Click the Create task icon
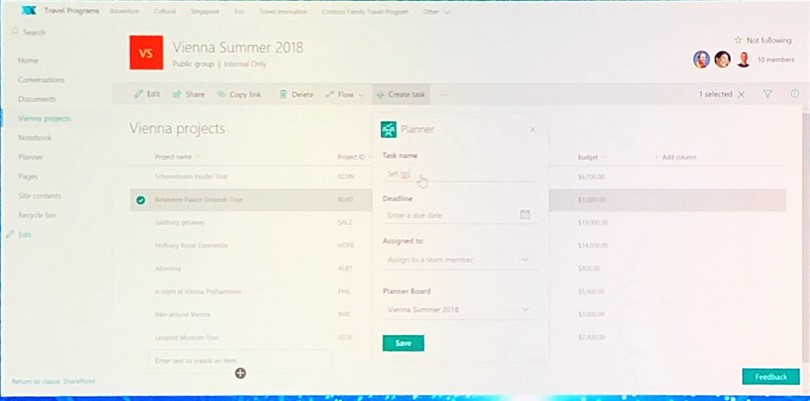This screenshot has width=810, height=401. [381, 95]
